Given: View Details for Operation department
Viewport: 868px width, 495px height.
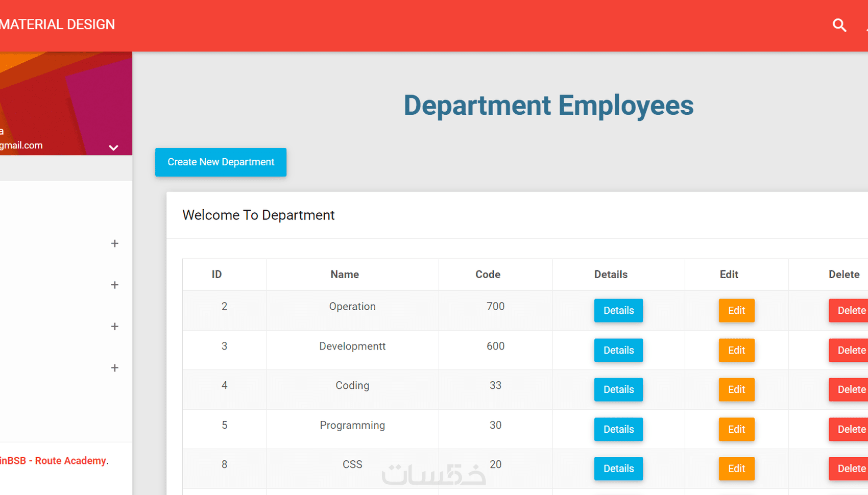Looking at the screenshot, I should pyautogui.click(x=618, y=310).
